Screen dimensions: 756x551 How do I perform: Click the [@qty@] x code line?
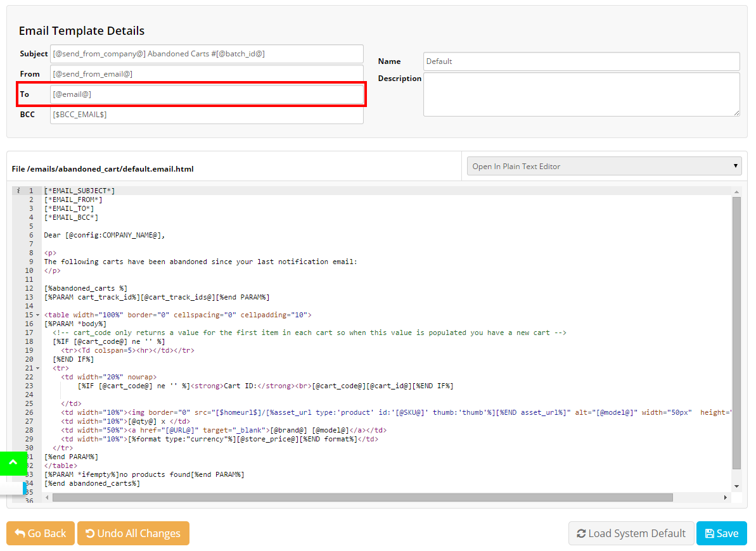click(x=125, y=421)
